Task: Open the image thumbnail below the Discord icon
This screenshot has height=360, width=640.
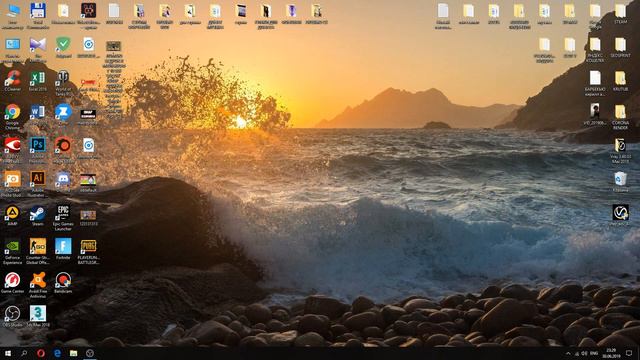Action: (x=88, y=180)
